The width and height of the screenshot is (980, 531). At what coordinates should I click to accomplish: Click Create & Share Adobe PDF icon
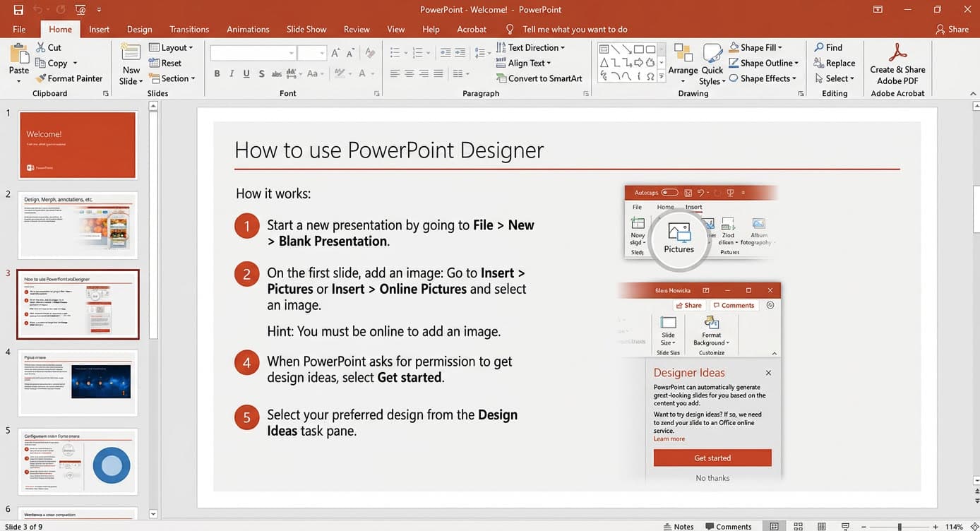(897, 64)
